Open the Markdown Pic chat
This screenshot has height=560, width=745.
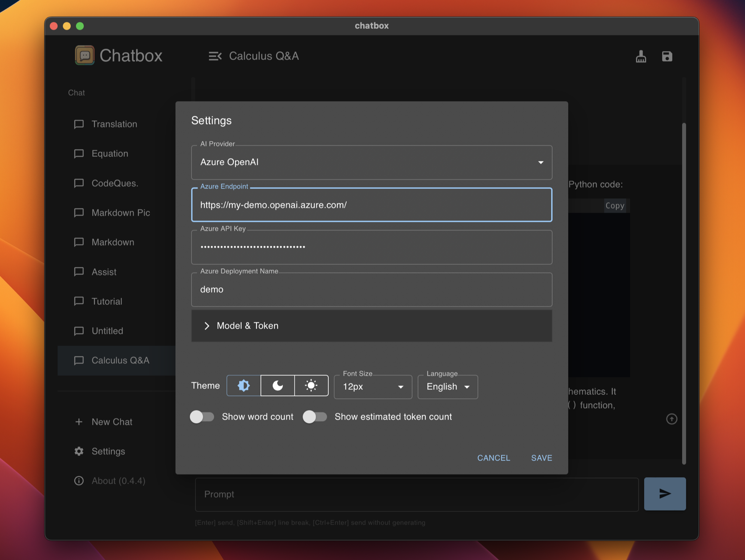[117, 213]
